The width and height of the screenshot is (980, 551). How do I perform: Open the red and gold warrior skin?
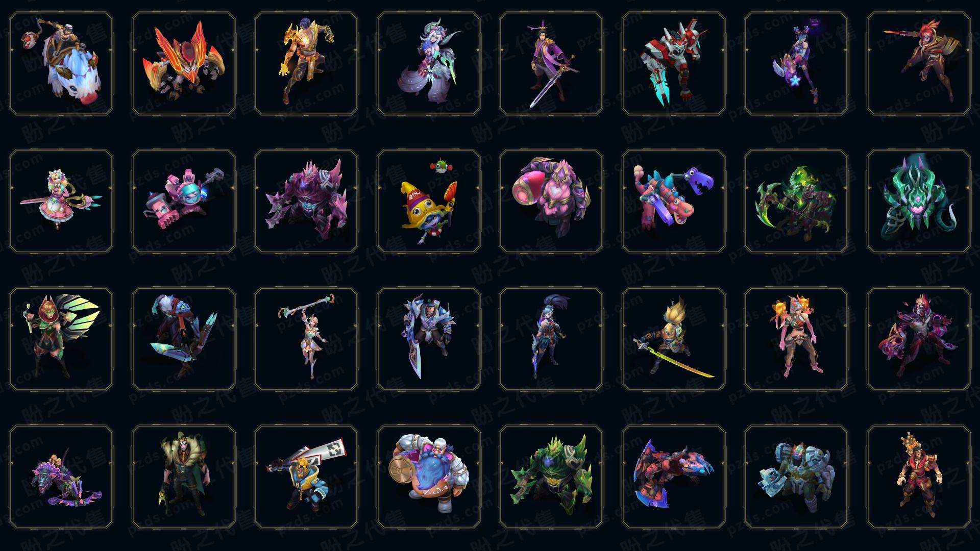919,477
